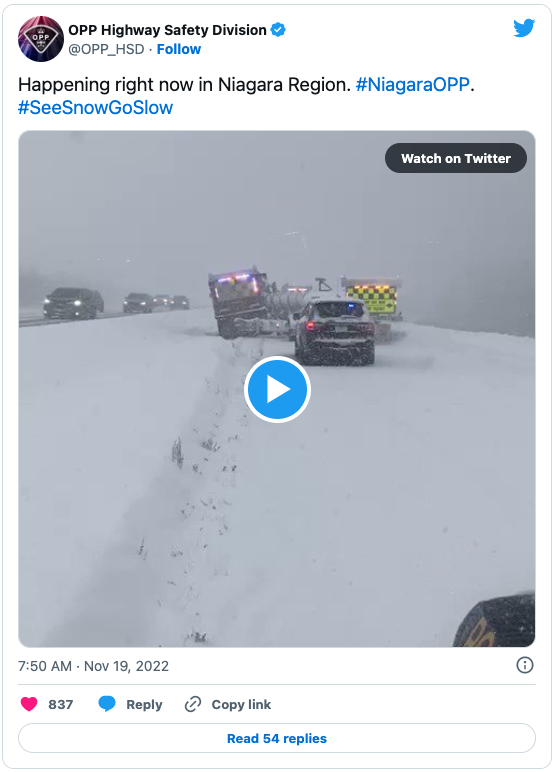
Task: Open the 7:50 AM Nov 19, 2022 timestamp
Action: tap(94, 666)
